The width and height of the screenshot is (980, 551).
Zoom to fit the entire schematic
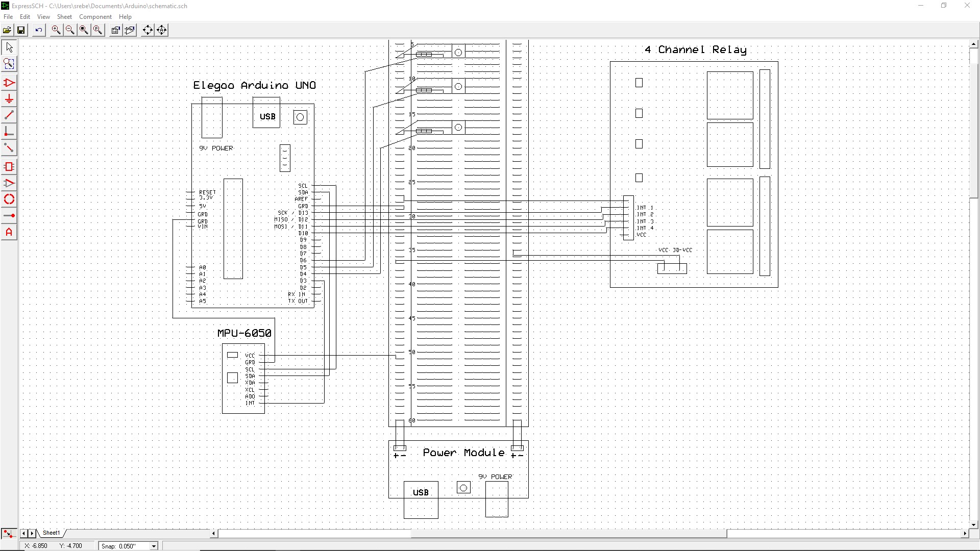(83, 30)
